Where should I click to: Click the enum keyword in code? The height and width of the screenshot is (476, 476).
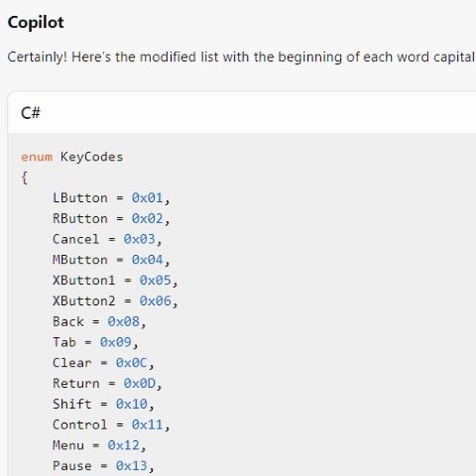tap(37, 157)
